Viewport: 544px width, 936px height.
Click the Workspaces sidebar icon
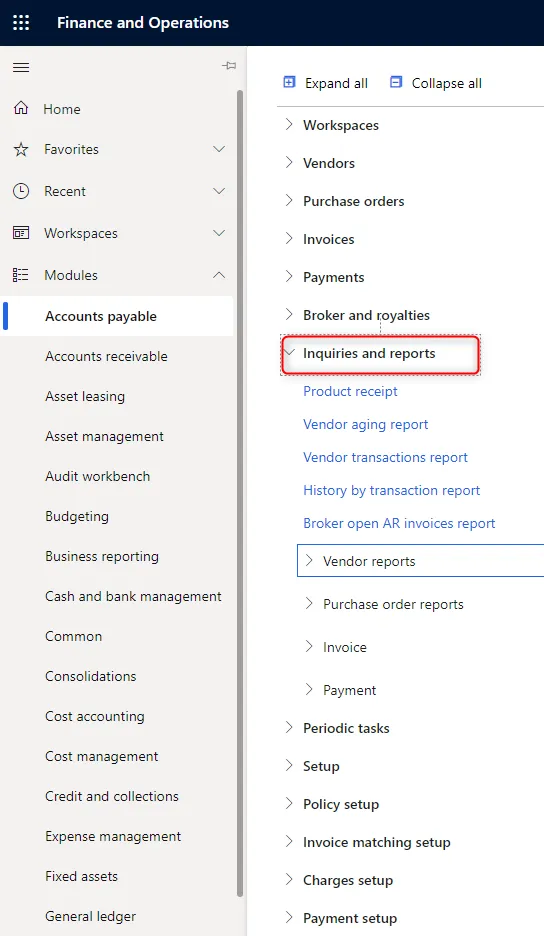(21, 233)
